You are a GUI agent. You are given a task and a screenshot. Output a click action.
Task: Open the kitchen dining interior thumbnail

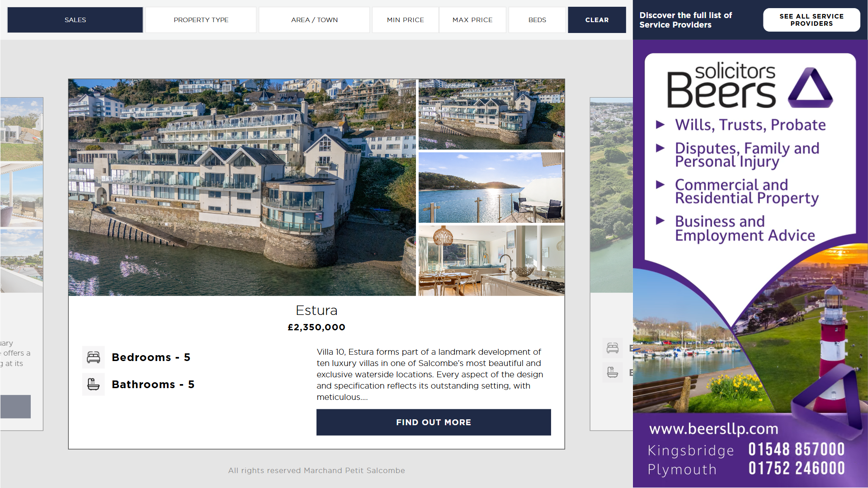pyautogui.click(x=491, y=261)
